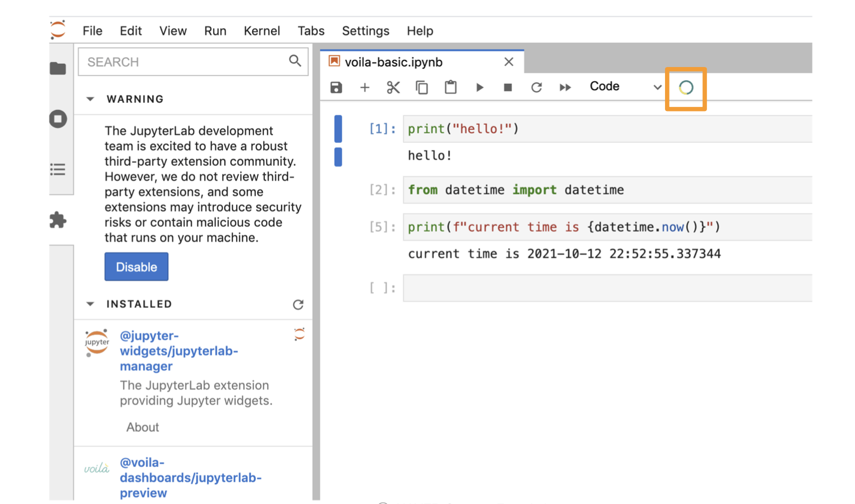Click the current time output line
The height and width of the screenshot is (504, 855).
pyautogui.click(x=564, y=254)
